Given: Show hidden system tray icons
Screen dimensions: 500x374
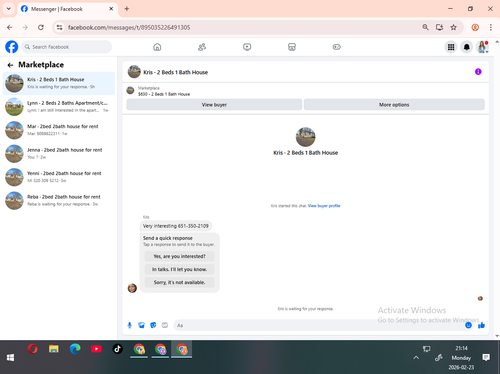Looking at the screenshot, I should [x=416, y=358].
